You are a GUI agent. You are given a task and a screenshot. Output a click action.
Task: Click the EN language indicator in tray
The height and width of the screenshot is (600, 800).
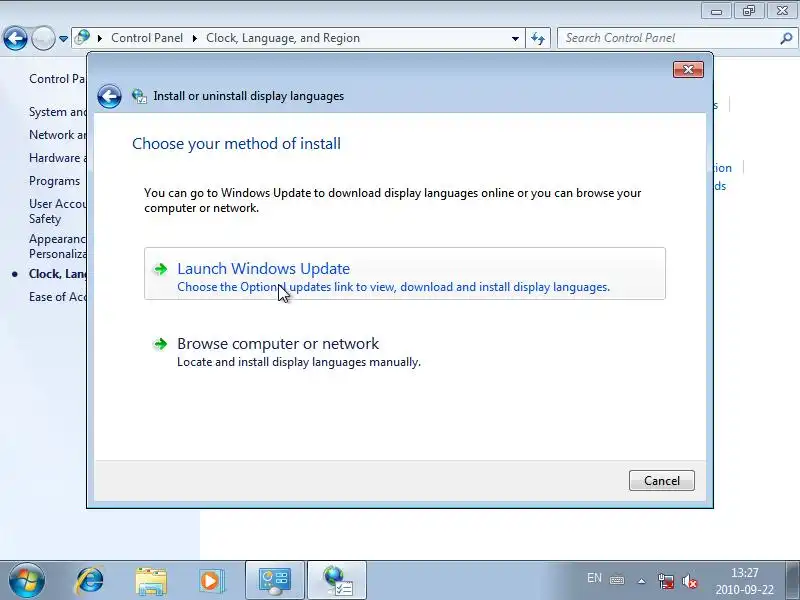[x=594, y=578]
